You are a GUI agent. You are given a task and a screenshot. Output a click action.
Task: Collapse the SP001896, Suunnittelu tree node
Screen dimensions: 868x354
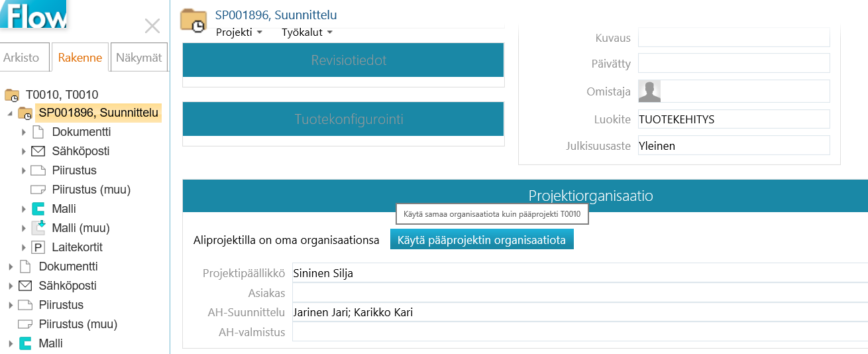pos(10,114)
